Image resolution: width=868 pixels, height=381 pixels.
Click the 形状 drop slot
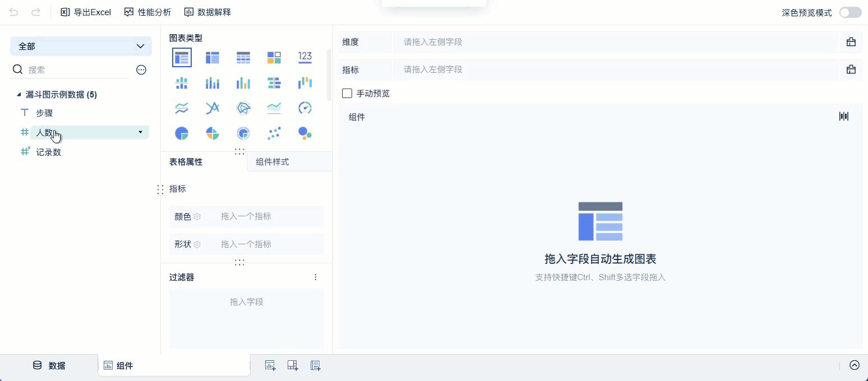pyautogui.click(x=246, y=244)
